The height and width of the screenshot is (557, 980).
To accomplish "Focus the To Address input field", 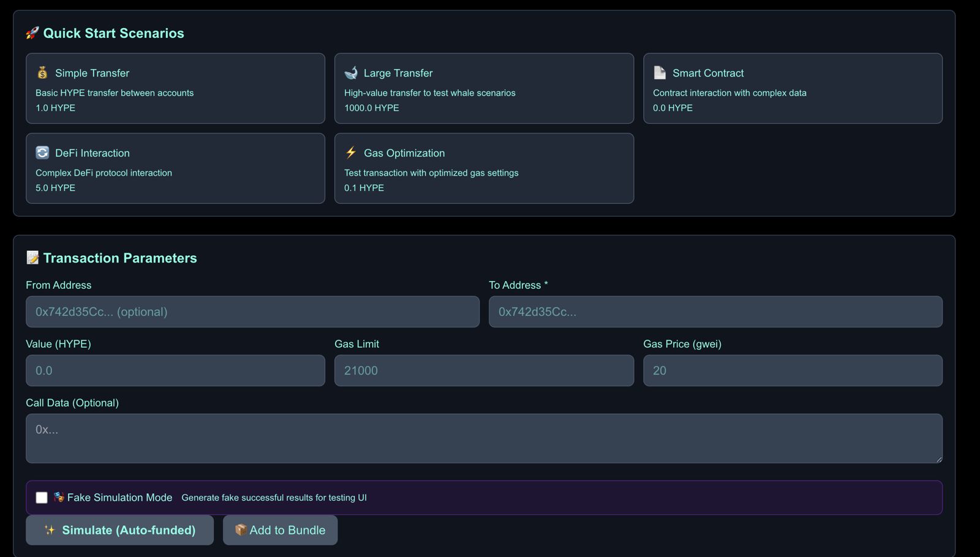I will point(715,312).
